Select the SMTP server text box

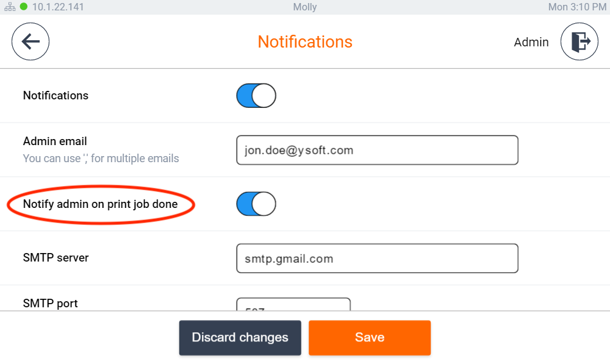click(x=377, y=258)
